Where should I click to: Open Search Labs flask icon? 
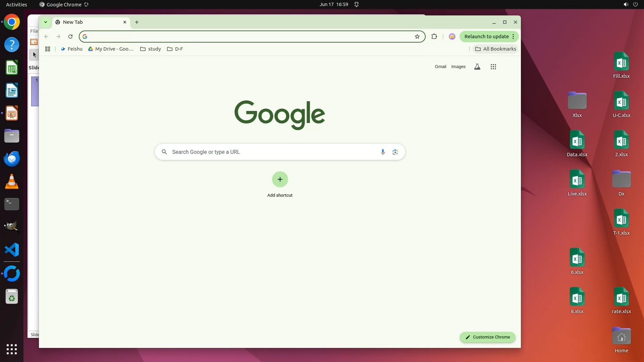tap(477, 67)
